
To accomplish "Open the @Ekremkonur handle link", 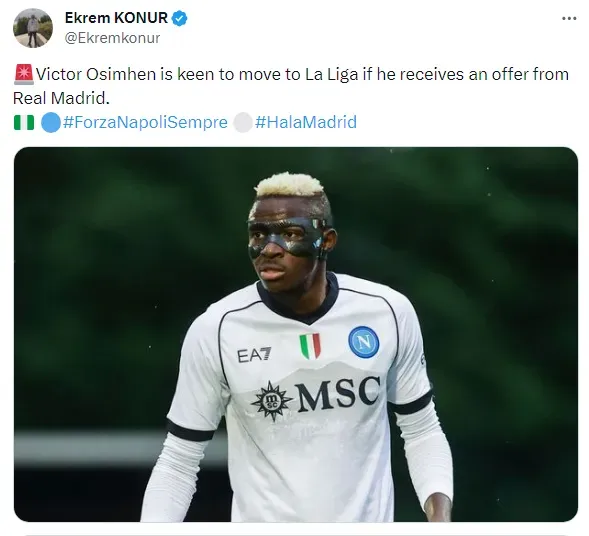I will tap(112, 38).
